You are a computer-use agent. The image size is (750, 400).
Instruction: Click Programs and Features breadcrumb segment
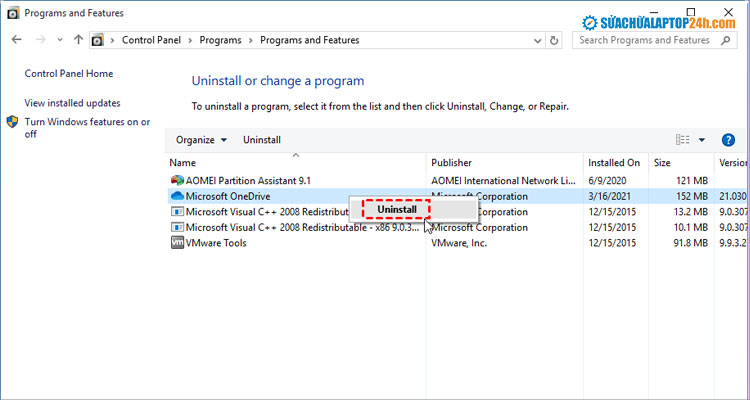309,40
